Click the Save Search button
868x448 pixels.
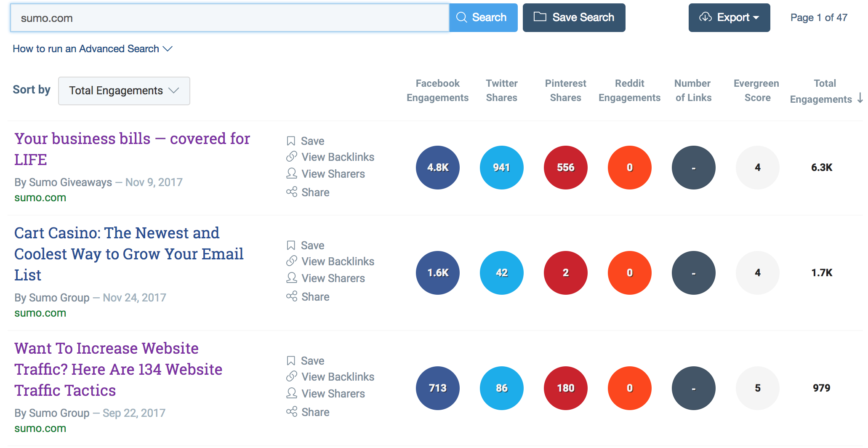coord(574,18)
